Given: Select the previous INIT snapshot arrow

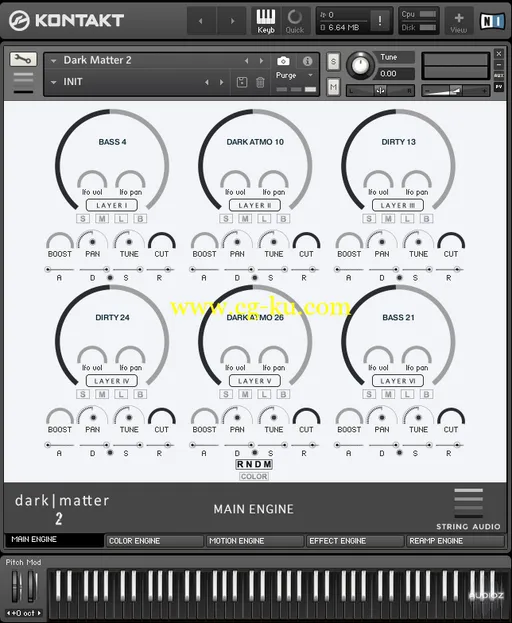Looking at the screenshot, I should click(x=207, y=82).
